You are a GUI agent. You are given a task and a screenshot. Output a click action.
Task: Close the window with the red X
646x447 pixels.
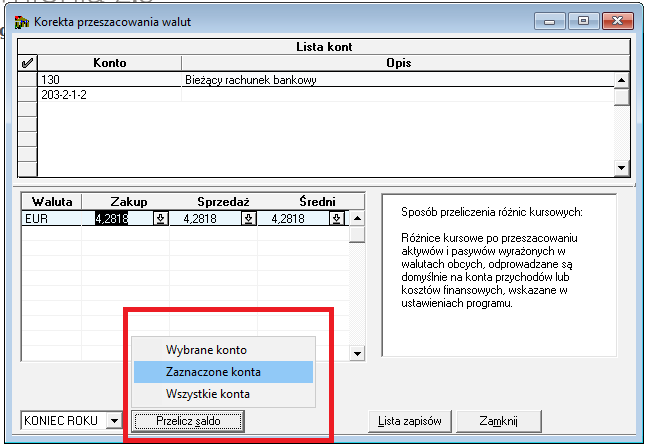tap(618, 21)
